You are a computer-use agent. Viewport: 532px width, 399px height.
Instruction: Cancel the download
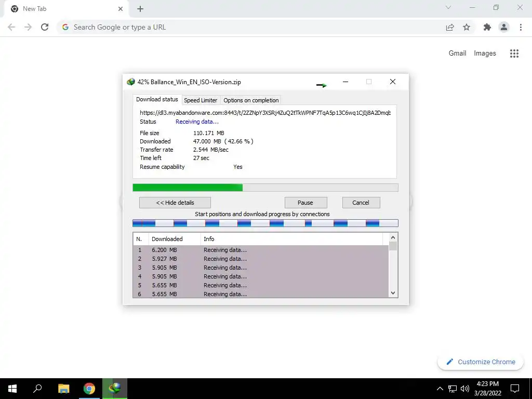click(361, 203)
